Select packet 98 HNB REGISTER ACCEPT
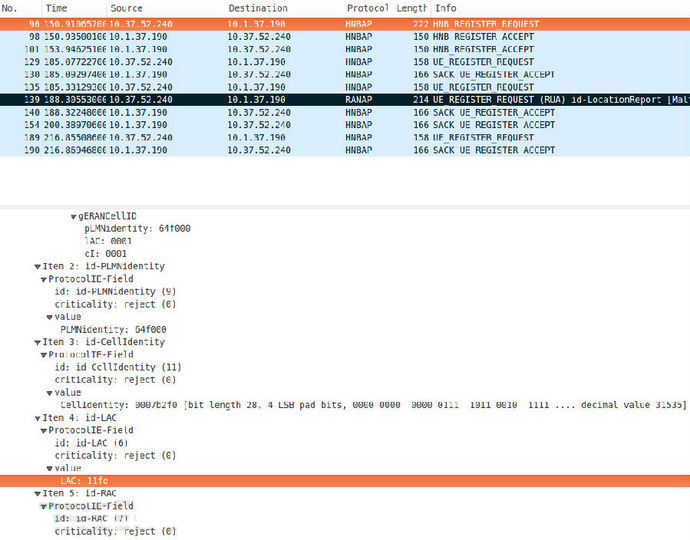The height and width of the screenshot is (540, 690). 345,37
